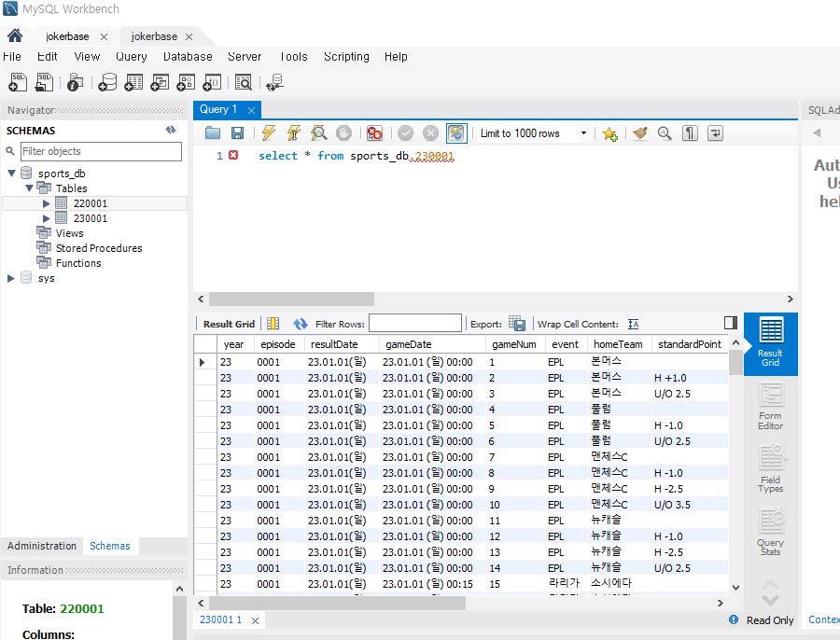Click the result grid horizontal scrollbar thumb

tap(337, 603)
